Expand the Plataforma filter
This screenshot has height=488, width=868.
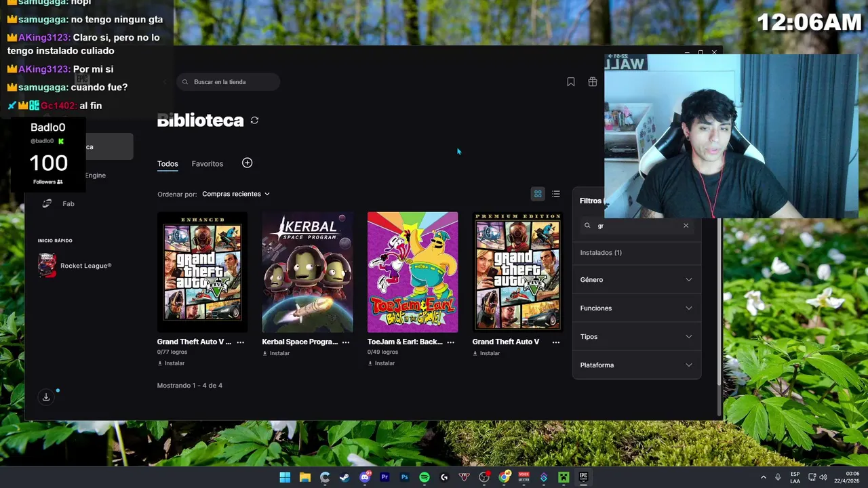tap(636, 365)
